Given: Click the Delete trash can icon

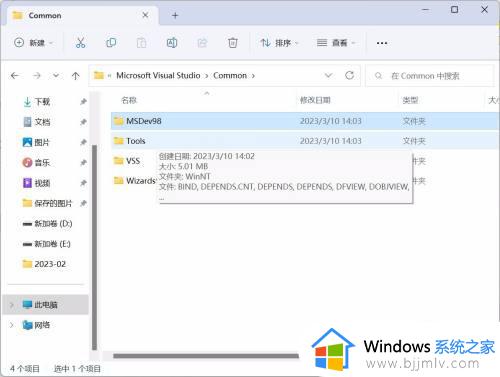Looking at the screenshot, I should pyautogui.click(x=233, y=43).
